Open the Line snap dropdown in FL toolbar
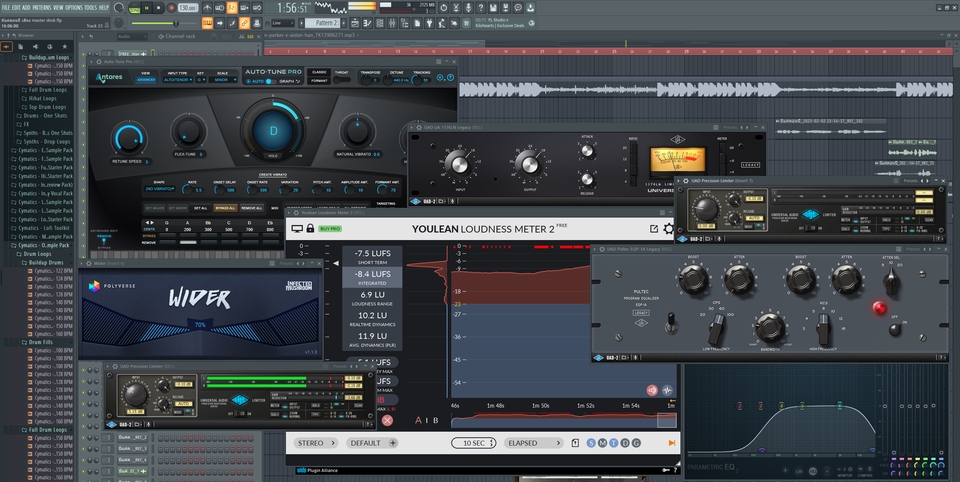The image size is (960, 482). pyautogui.click(x=283, y=23)
